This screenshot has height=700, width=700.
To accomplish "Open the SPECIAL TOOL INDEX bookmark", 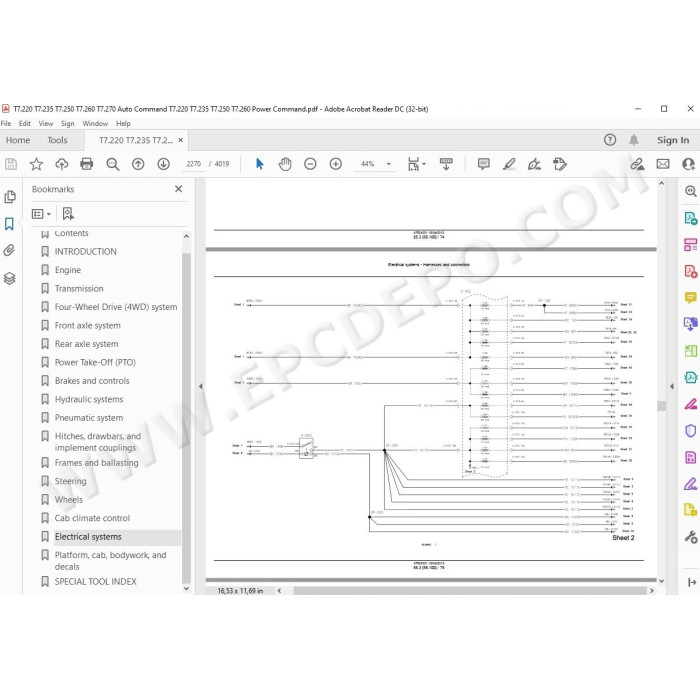I will point(96,582).
